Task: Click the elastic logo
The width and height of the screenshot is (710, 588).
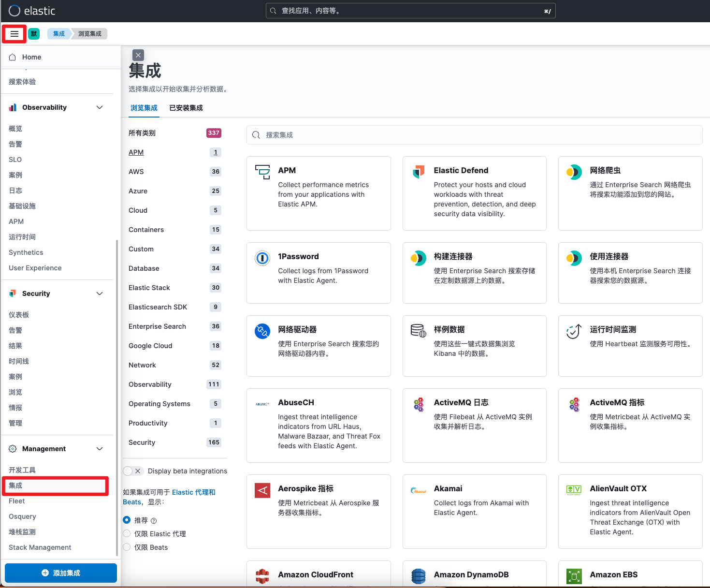Action: click(32, 11)
